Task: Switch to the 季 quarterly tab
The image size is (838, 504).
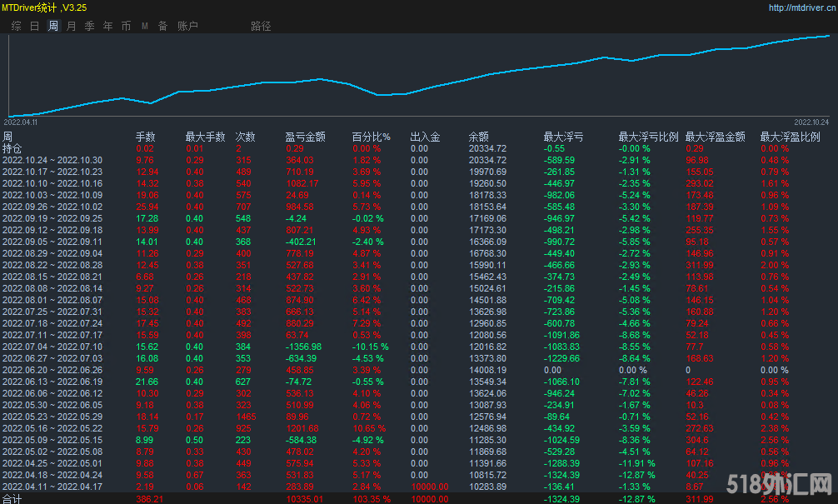Action: coord(90,26)
